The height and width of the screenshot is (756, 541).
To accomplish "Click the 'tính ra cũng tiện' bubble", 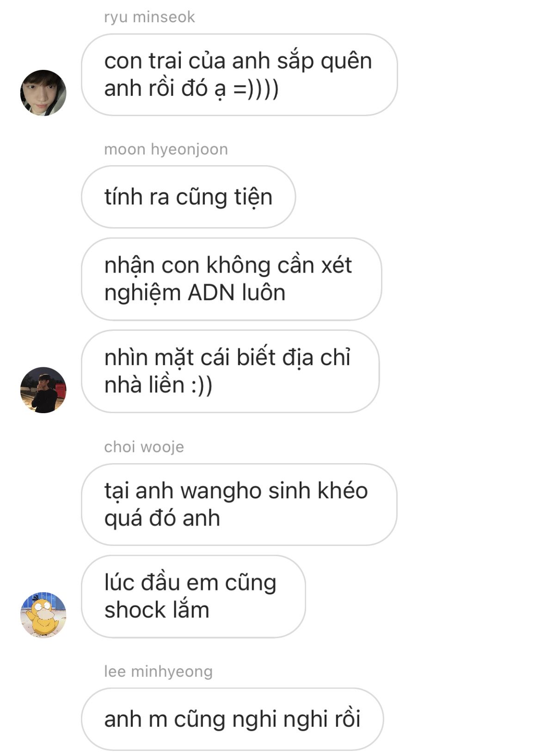I will point(188,197).
